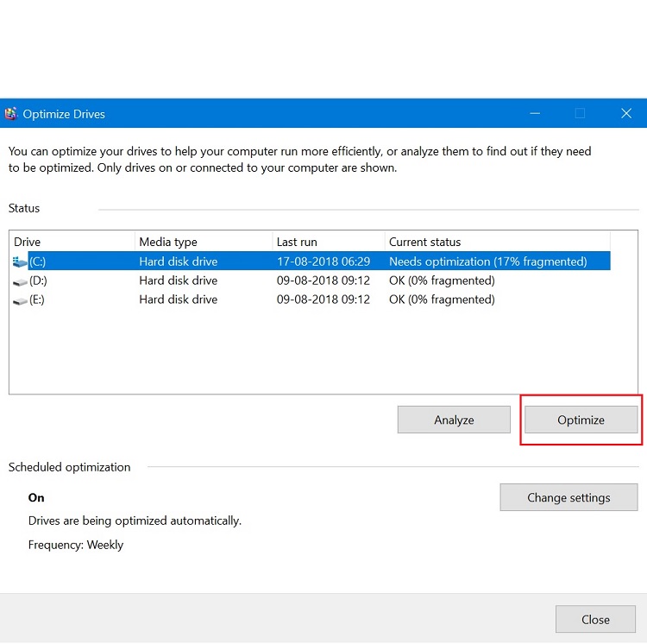Click the bold 'On' schedule status
The width and height of the screenshot is (647, 644).
click(x=36, y=498)
